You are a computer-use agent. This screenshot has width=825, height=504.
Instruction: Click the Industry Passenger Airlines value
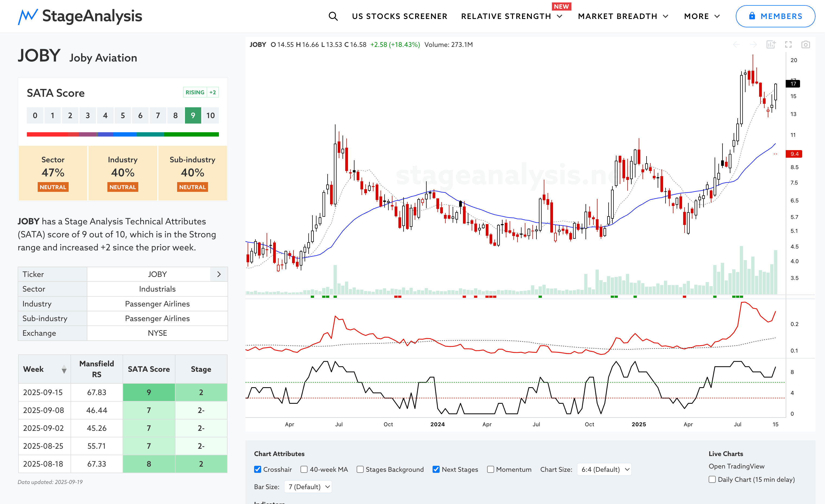[x=157, y=304]
